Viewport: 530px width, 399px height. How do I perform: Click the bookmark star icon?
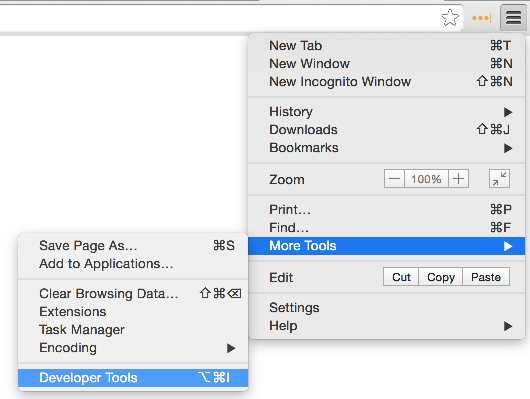coord(450,18)
